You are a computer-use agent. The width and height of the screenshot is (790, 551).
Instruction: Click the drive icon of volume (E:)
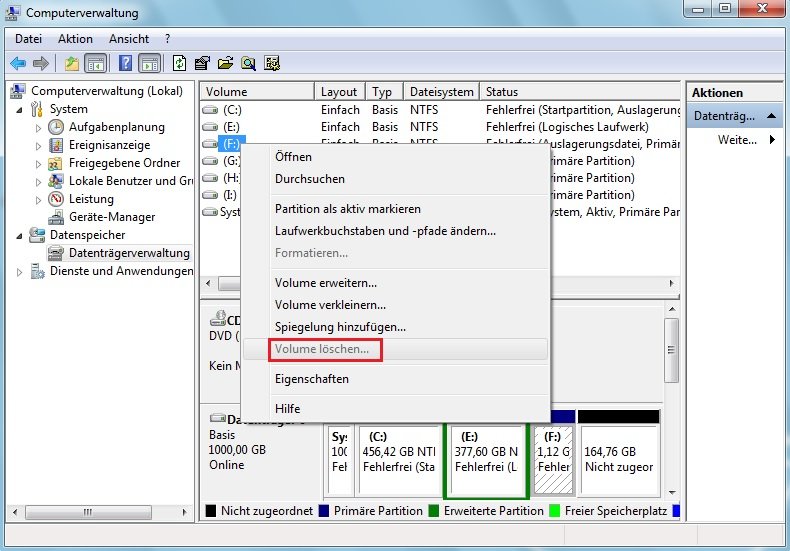(x=210, y=127)
